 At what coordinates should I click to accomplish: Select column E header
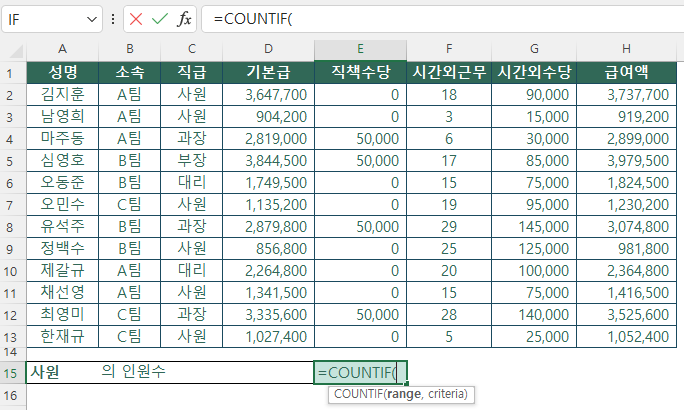[x=360, y=49]
